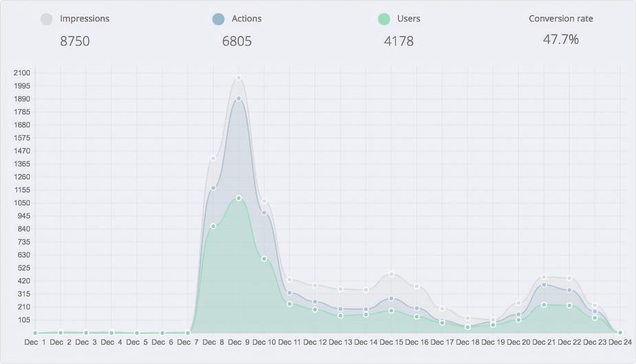The width and height of the screenshot is (636, 364).
Task: Select the 8750 impressions total
Action: click(75, 41)
